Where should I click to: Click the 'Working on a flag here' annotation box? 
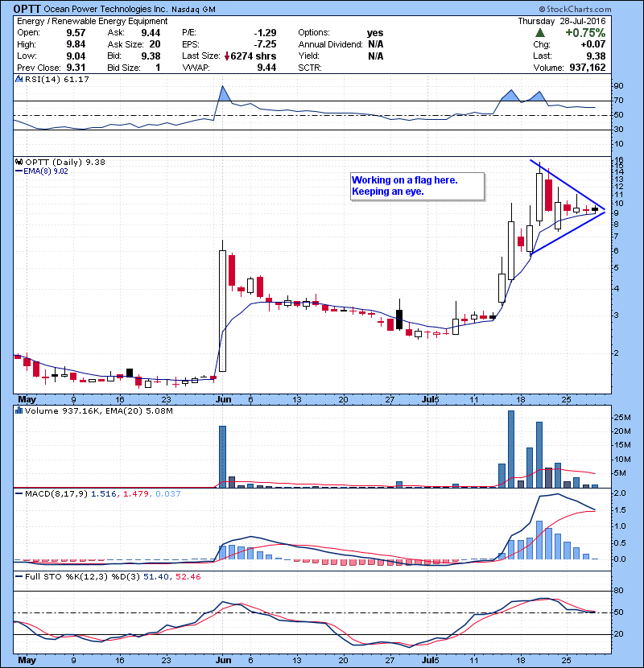coord(417,186)
